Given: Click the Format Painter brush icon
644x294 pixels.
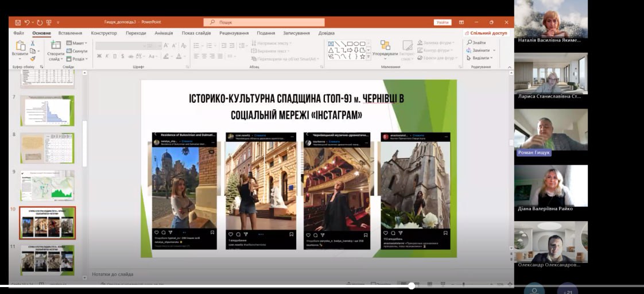Looking at the screenshot, I should tap(33, 58).
